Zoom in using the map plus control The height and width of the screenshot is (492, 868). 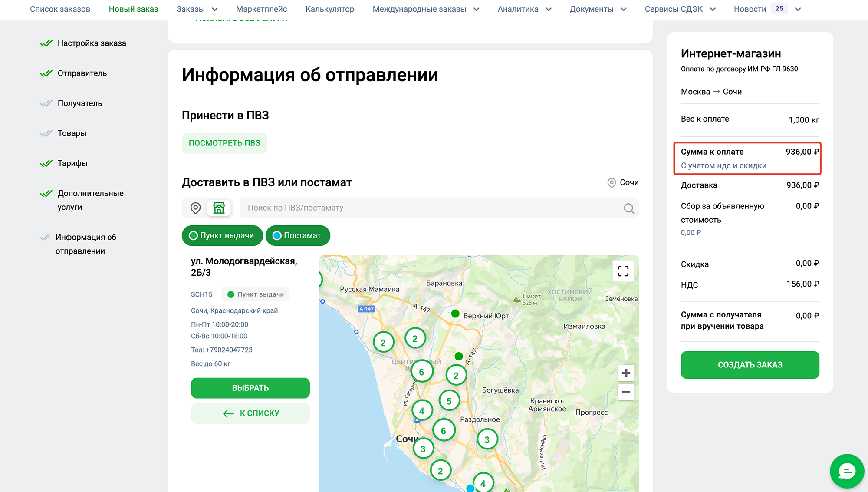[625, 373]
